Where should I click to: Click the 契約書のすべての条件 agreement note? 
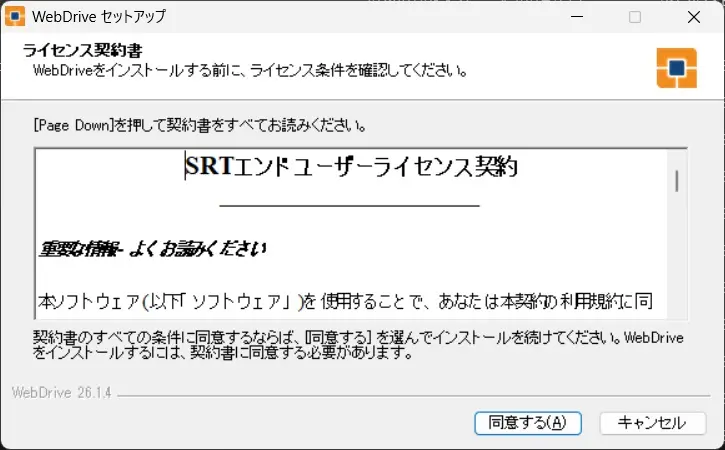click(x=358, y=345)
